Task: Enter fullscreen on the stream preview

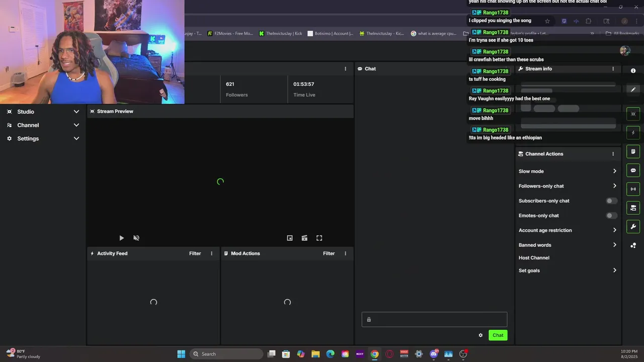Action: click(319, 238)
